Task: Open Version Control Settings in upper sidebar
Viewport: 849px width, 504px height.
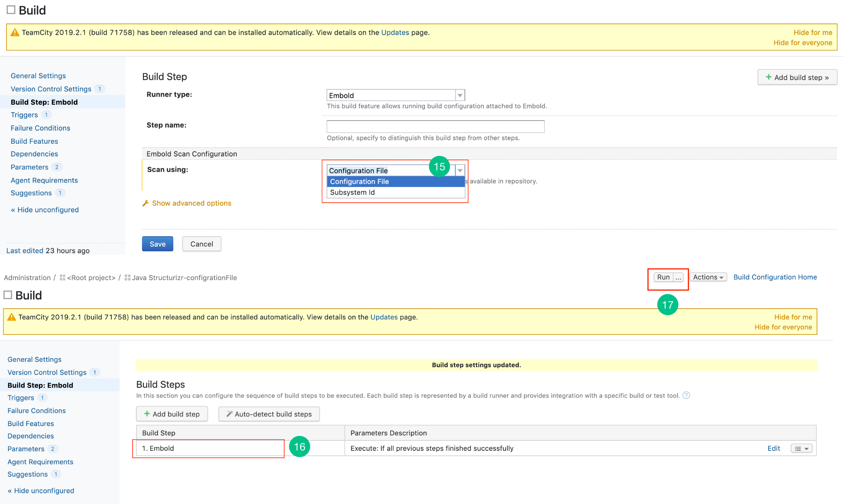Action: pyautogui.click(x=51, y=89)
